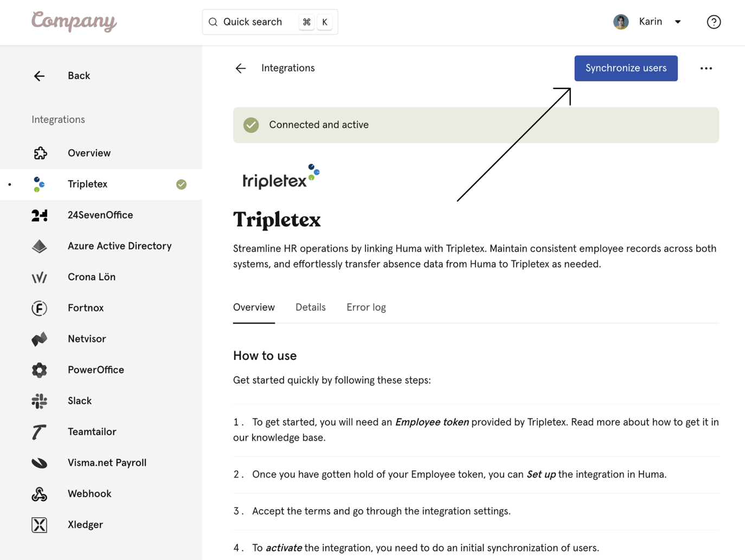Open the three-dot overflow menu

706,68
